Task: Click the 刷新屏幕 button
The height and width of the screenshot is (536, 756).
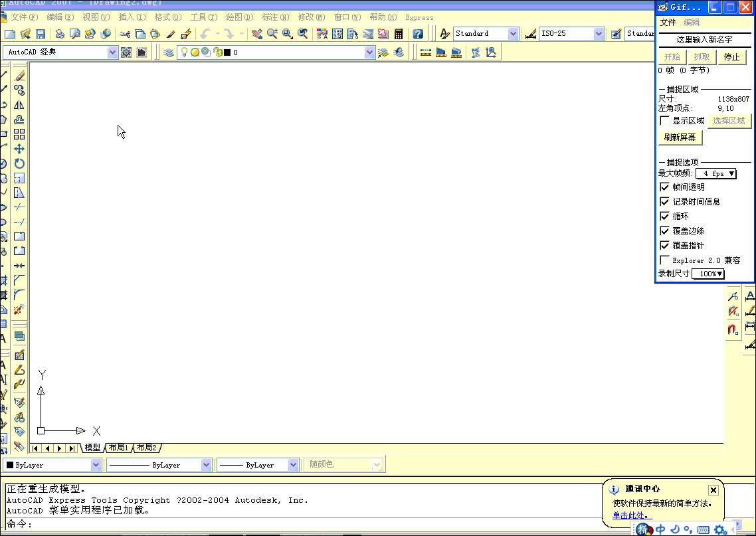Action: point(680,137)
